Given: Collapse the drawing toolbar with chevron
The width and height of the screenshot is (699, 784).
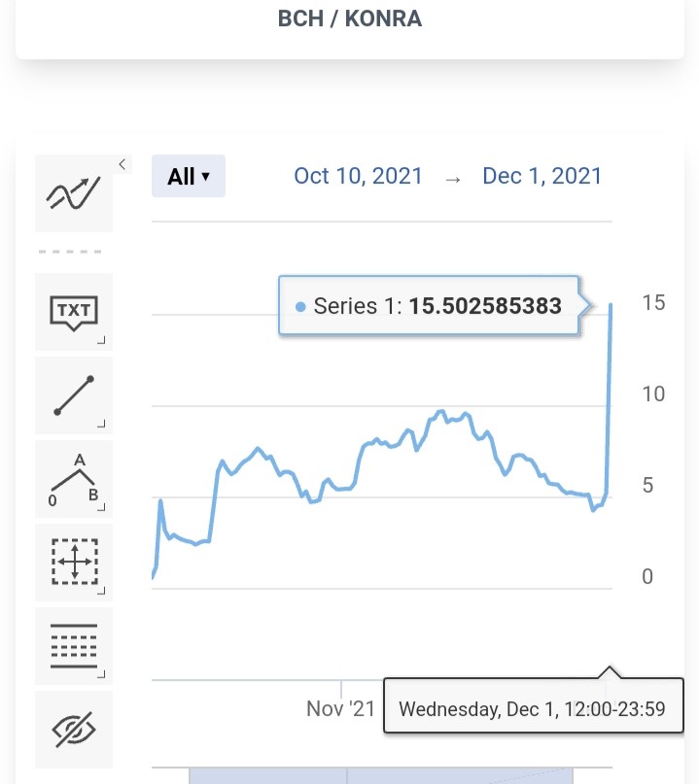Looking at the screenshot, I should pos(122,164).
